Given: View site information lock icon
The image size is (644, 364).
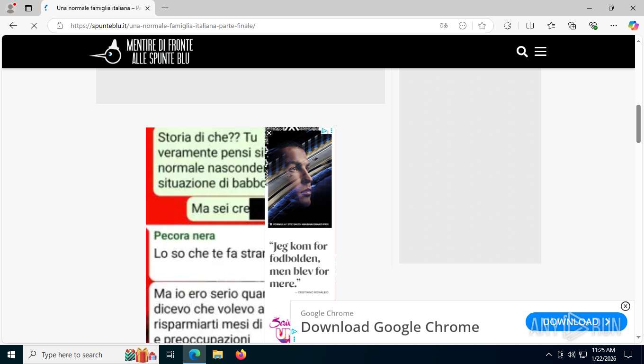Looking at the screenshot, I should (60, 26).
